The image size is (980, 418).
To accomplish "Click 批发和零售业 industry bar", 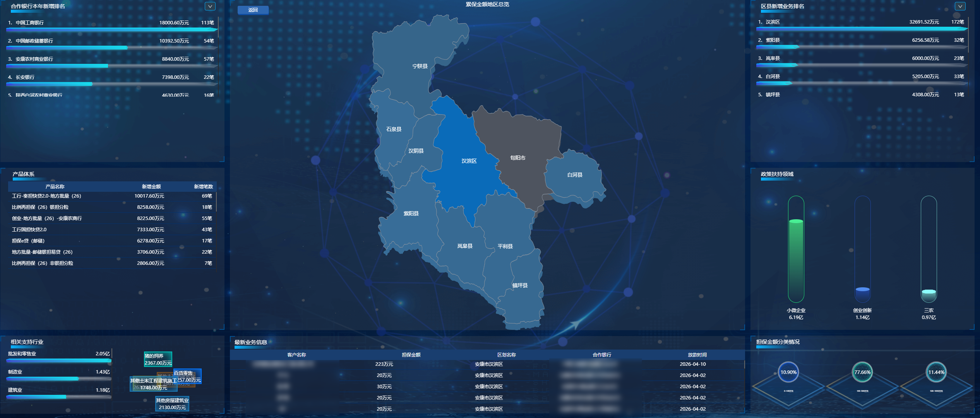I will (x=59, y=360).
